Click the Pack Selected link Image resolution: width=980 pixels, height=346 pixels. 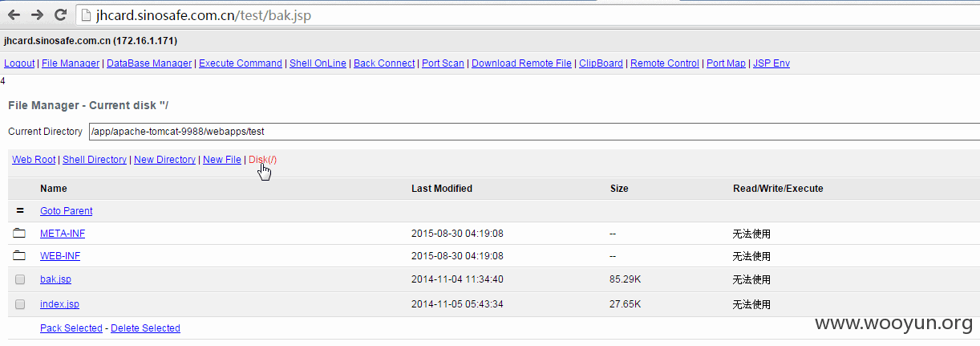71,328
